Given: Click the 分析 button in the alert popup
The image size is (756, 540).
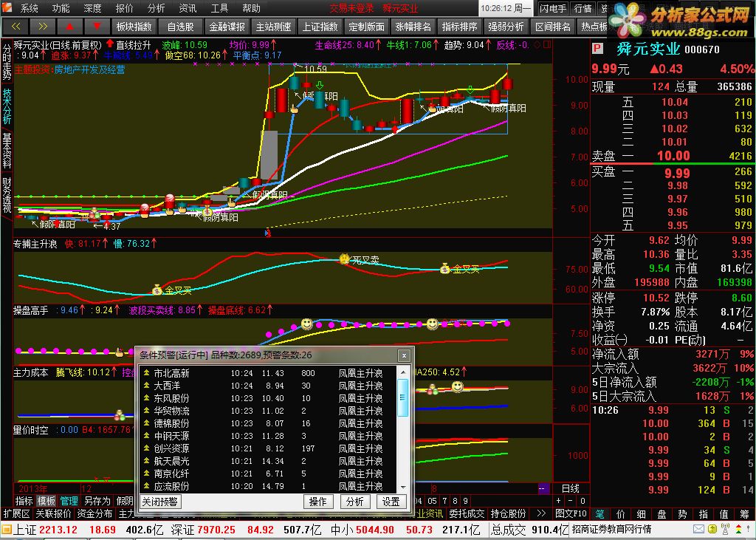Looking at the screenshot, I should pos(355,502).
